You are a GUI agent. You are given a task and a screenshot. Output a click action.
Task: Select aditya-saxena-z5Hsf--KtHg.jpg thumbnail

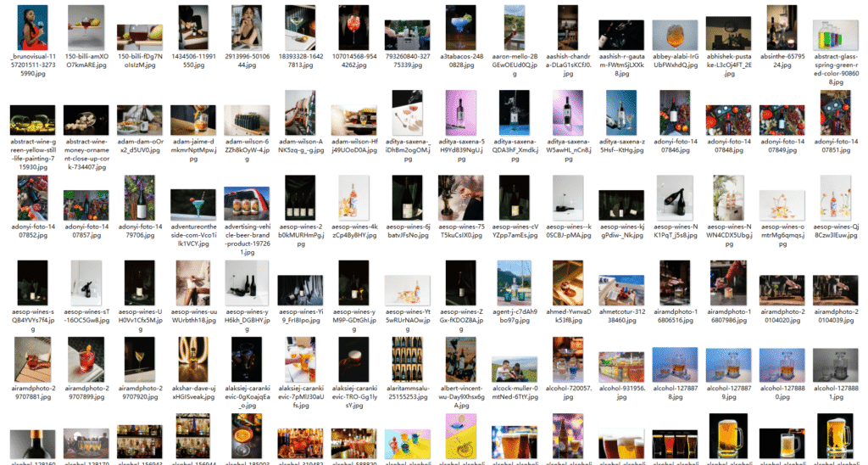621,113
